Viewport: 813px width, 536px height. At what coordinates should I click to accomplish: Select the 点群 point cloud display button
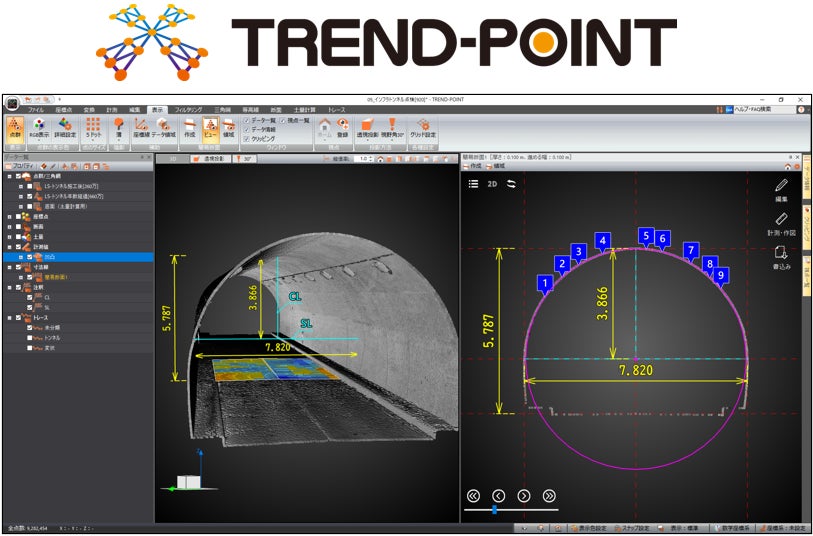tap(15, 128)
